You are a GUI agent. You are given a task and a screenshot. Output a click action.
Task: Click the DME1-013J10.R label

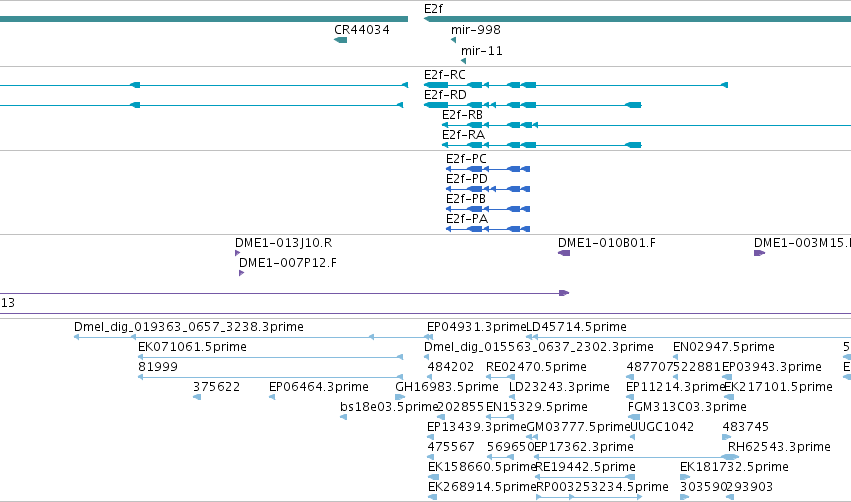click(283, 243)
